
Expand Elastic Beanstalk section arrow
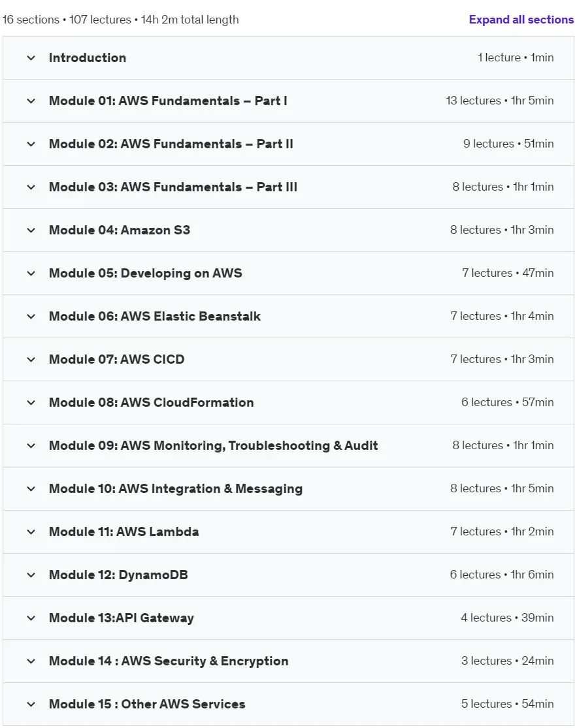tap(31, 317)
